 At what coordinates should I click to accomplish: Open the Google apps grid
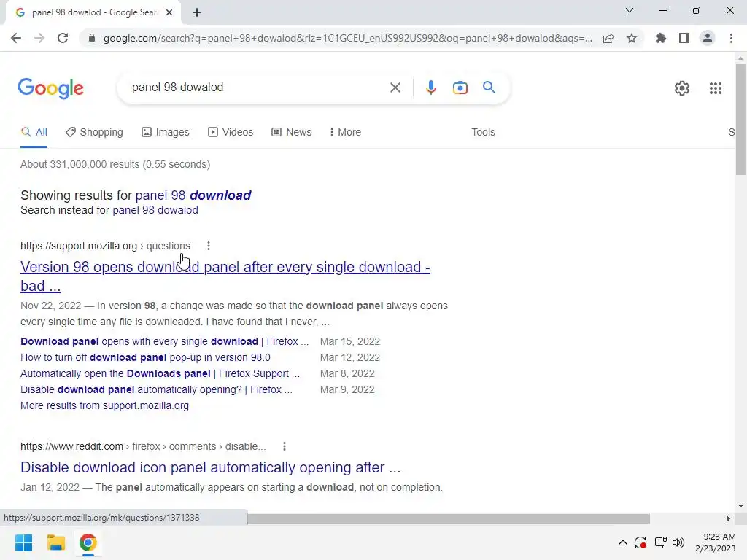click(x=715, y=88)
